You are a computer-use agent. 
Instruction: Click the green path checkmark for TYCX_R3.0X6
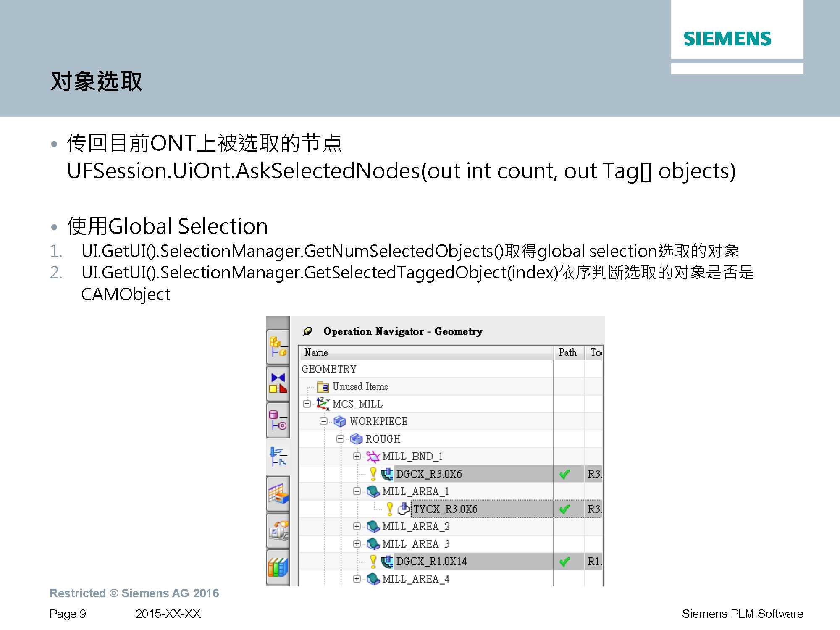coord(564,509)
